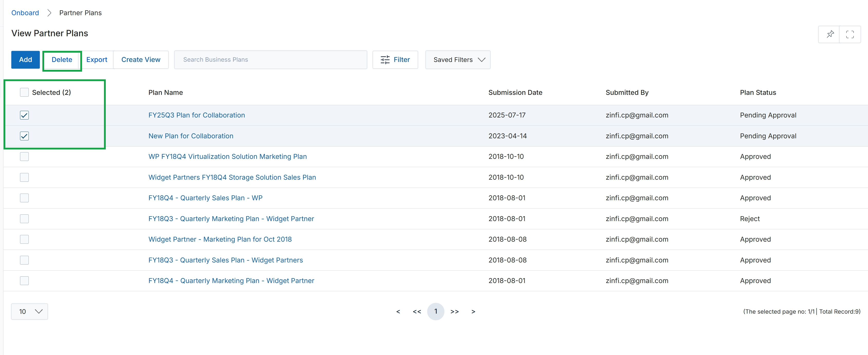Open Widget Partner - Marketing Plan for Oct 2018
Screen dimensions: 868x355
[x=220, y=239]
